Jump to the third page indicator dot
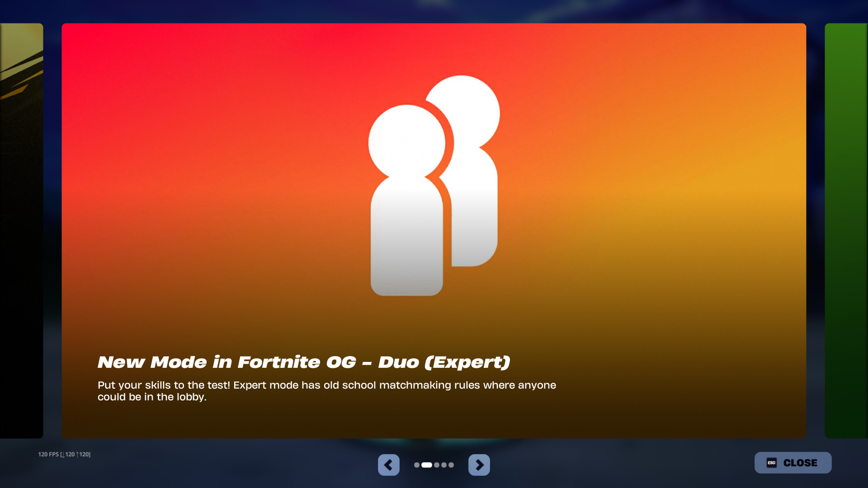The height and width of the screenshot is (488, 868). click(x=437, y=465)
